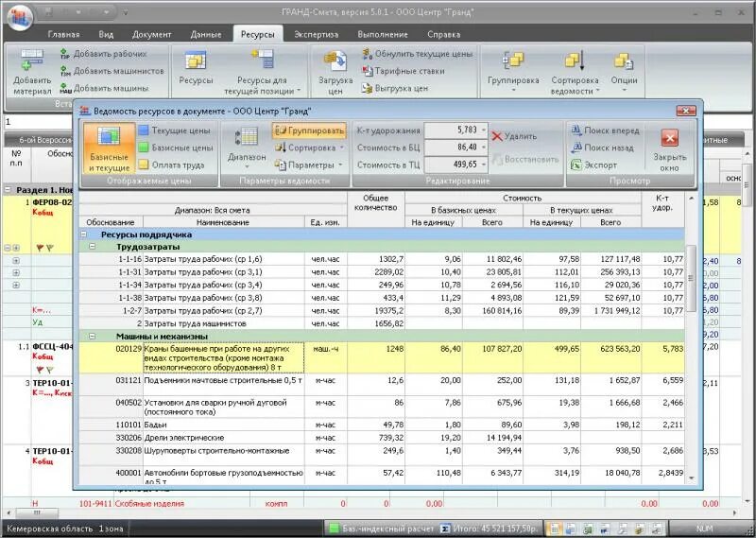
Task: Open the К-т удорожания value dropdown
Action: point(484,130)
